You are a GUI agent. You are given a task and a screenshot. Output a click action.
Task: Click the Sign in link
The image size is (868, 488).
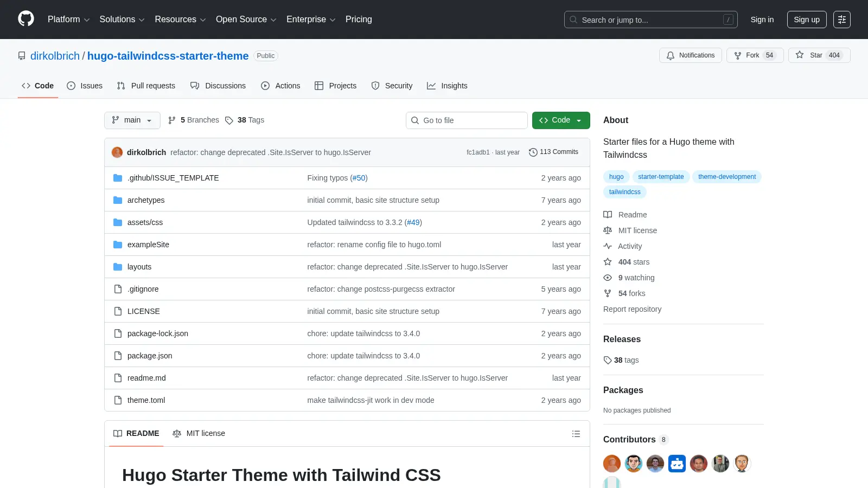pos(762,20)
